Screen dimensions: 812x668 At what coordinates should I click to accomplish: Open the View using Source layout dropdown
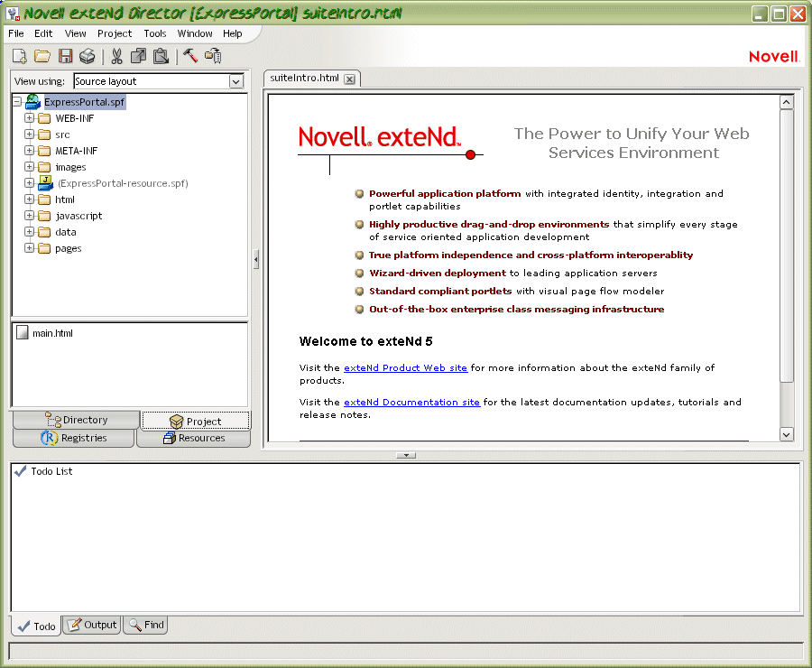(236, 81)
